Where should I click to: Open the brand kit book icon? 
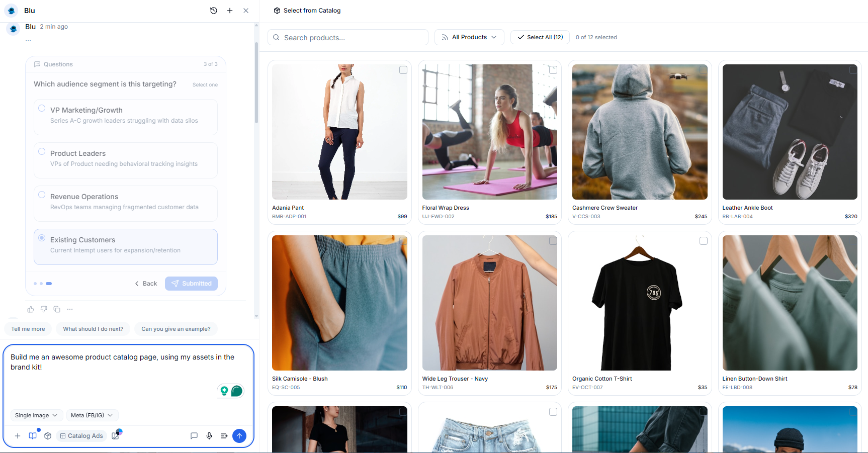pyautogui.click(x=33, y=436)
